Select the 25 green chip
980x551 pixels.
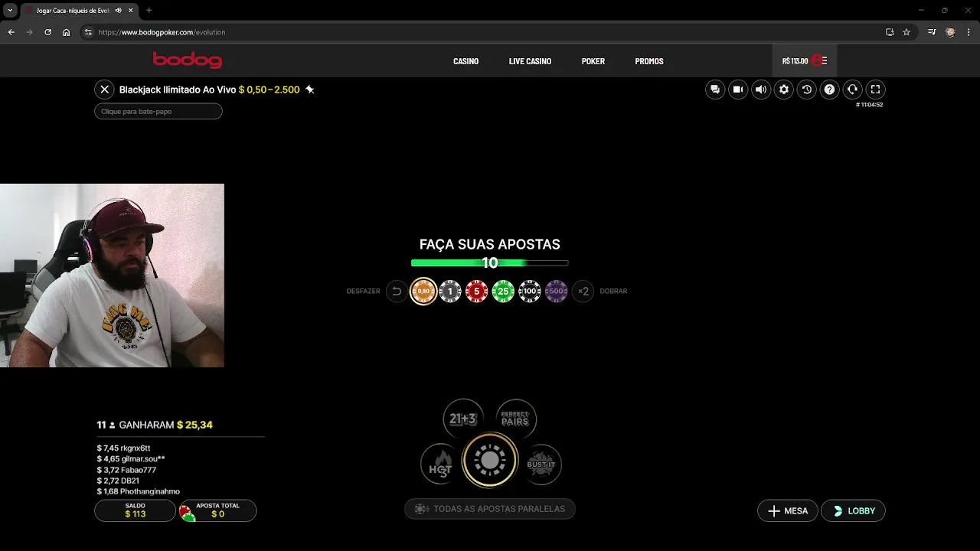tap(503, 292)
